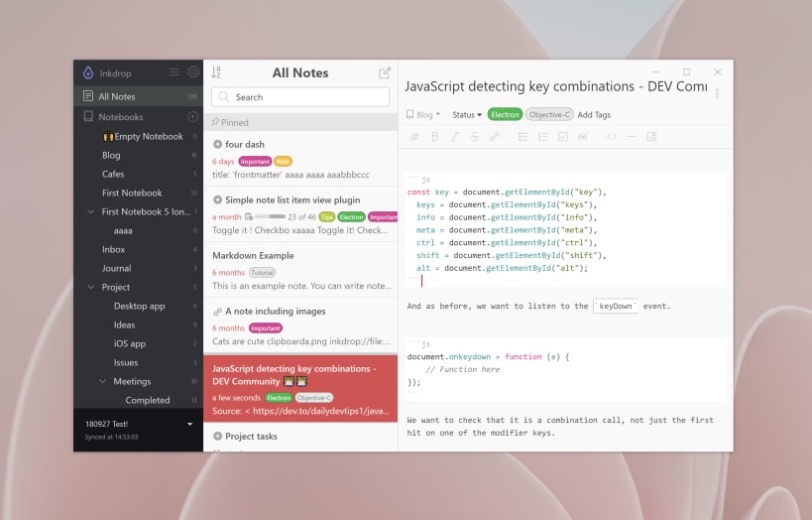Viewport: 812px width, 520px height.
Task: Click the Objective-C tag on the note
Action: coord(549,114)
